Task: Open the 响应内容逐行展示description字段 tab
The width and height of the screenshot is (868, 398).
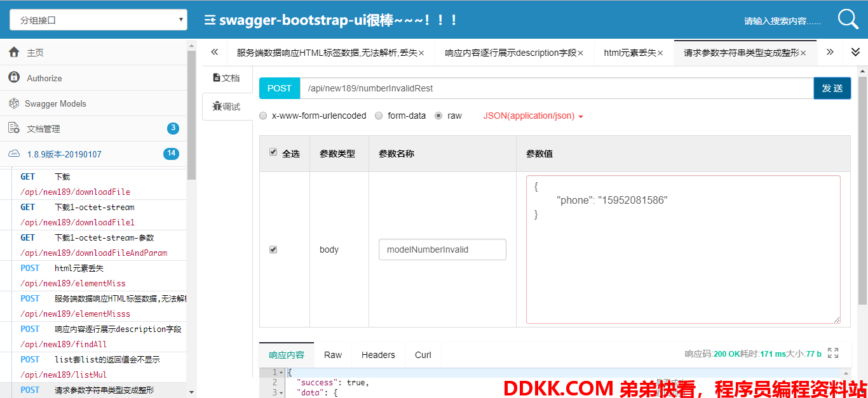Action: pyautogui.click(x=511, y=53)
